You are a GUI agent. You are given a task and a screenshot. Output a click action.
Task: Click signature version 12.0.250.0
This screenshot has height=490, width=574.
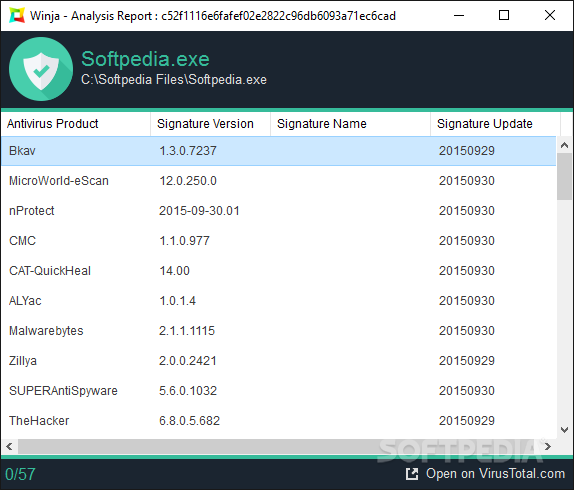[188, 181]
